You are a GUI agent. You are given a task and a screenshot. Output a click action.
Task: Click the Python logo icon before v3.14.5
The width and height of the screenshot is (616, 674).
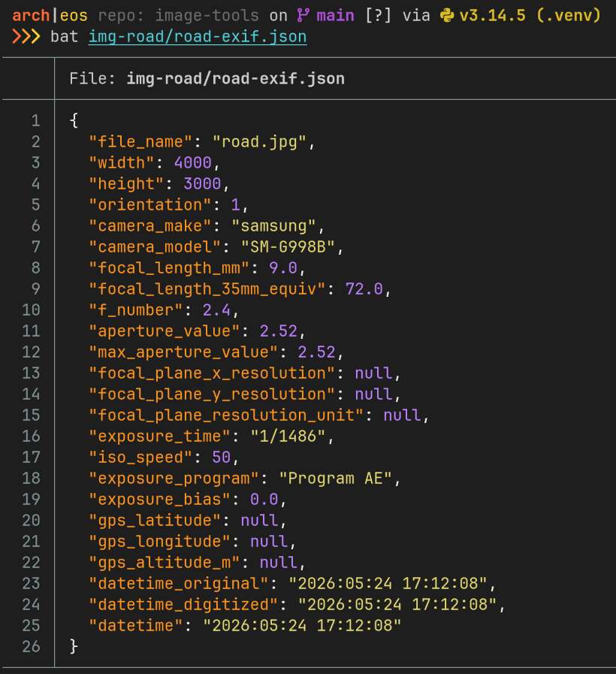click(447, 16)
